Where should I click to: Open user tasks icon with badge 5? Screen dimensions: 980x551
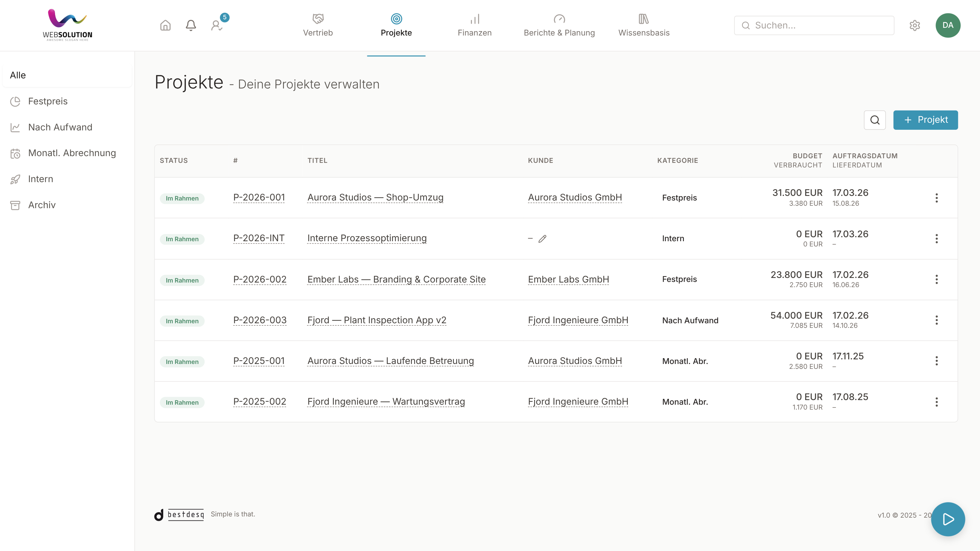coord(217,25)
